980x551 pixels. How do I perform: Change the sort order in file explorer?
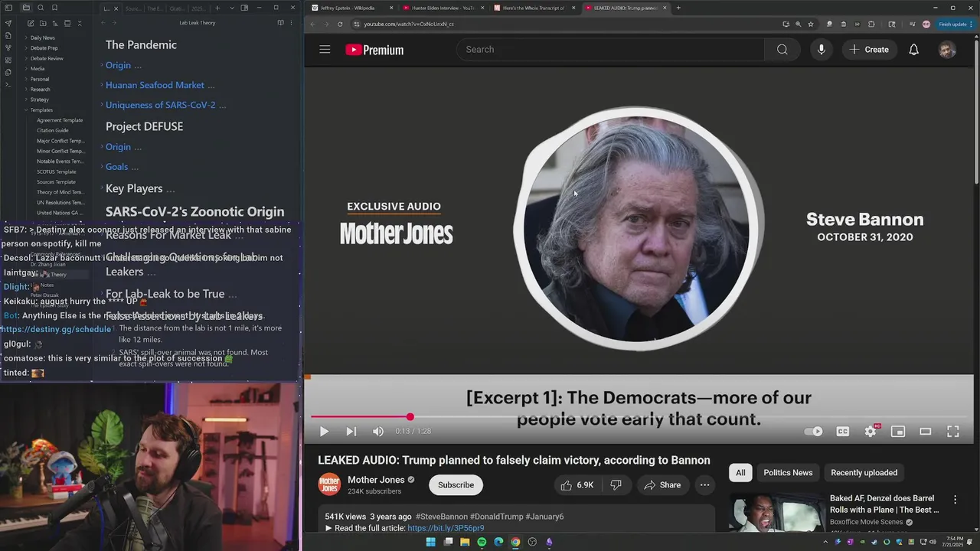pos(55,23)
